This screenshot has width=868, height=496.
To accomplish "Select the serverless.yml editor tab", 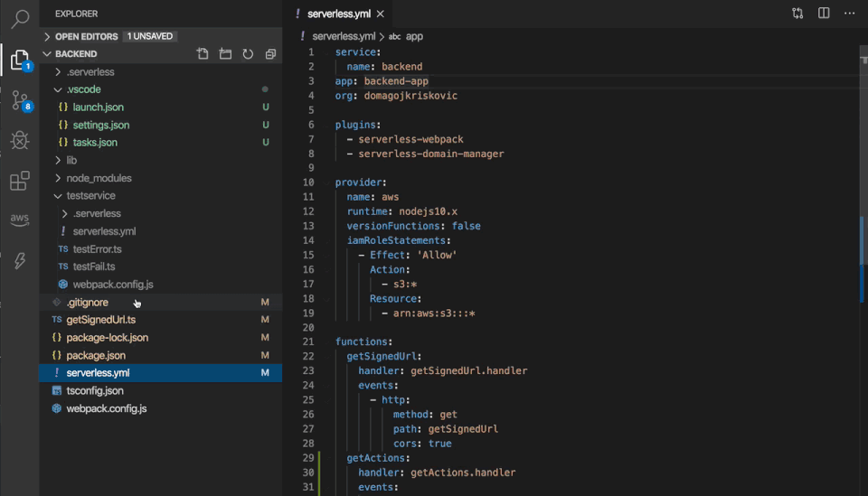I will (x=339, y=14).
